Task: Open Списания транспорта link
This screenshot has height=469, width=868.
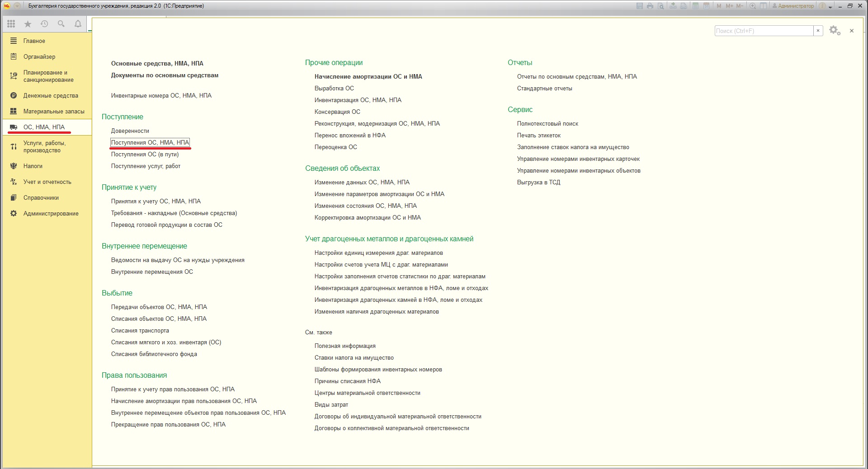Action: click(140, 330)
